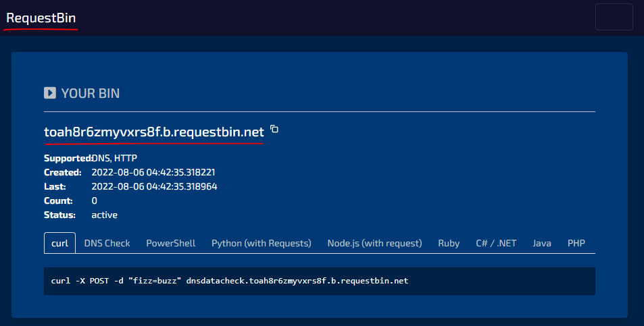The width and height of the screenshot is (644, 326).
Task: Switch to the Java tab
Action: pos(542,243)
